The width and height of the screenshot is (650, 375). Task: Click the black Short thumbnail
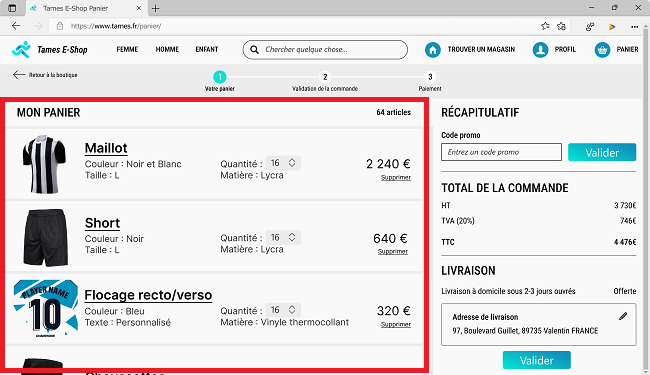coord(46,237)
